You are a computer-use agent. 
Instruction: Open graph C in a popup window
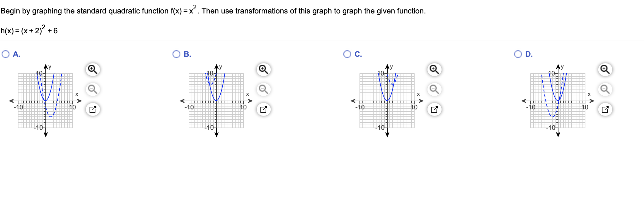coord(434,109)
